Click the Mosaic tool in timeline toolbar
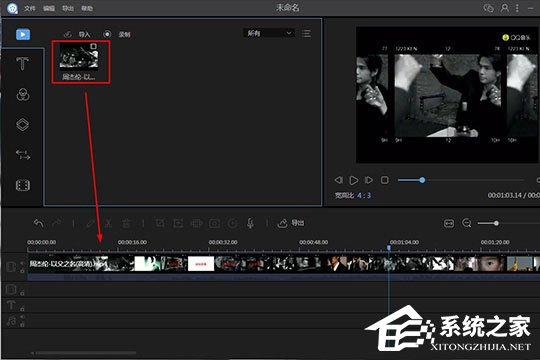The height and width of the screenshot is (360, 540). click(x=196, y=223)
